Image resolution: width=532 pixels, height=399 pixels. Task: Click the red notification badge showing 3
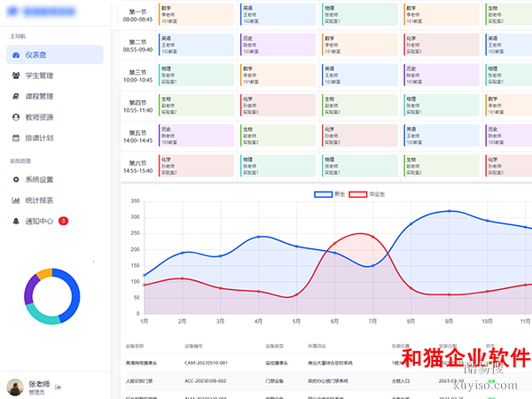tap(64, 221)
